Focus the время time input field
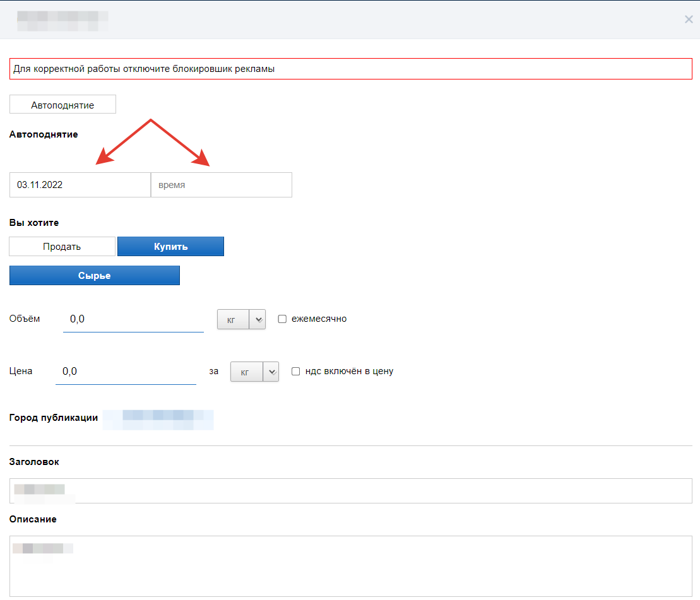This screenshot has width=700, height=600. pyautogui.click(x=222, y=185)
